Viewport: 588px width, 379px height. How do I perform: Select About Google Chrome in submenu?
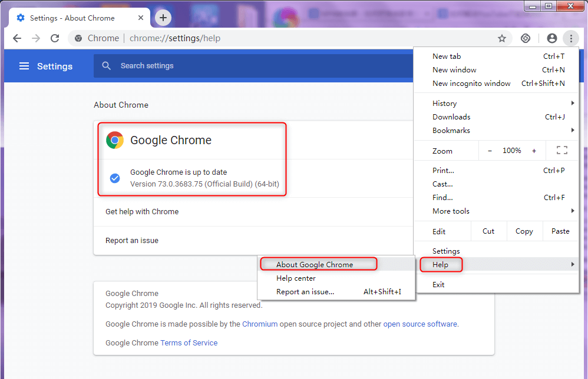coord(336,264)
